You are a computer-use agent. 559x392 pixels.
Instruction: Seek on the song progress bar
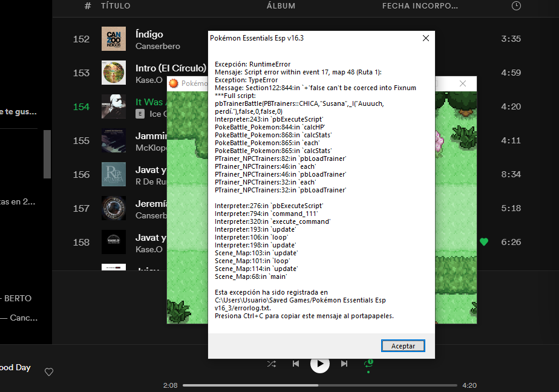click(x=321, y=385)
